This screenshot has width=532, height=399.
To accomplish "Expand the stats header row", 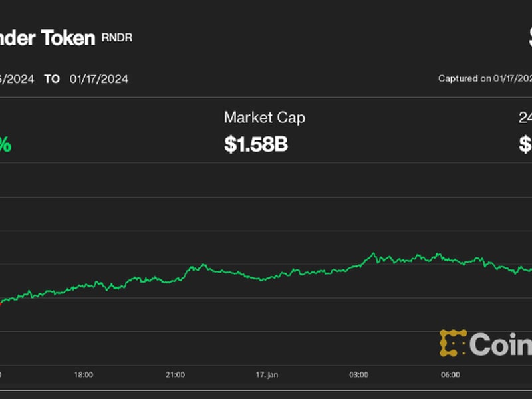I will click(x=266, y=130).
